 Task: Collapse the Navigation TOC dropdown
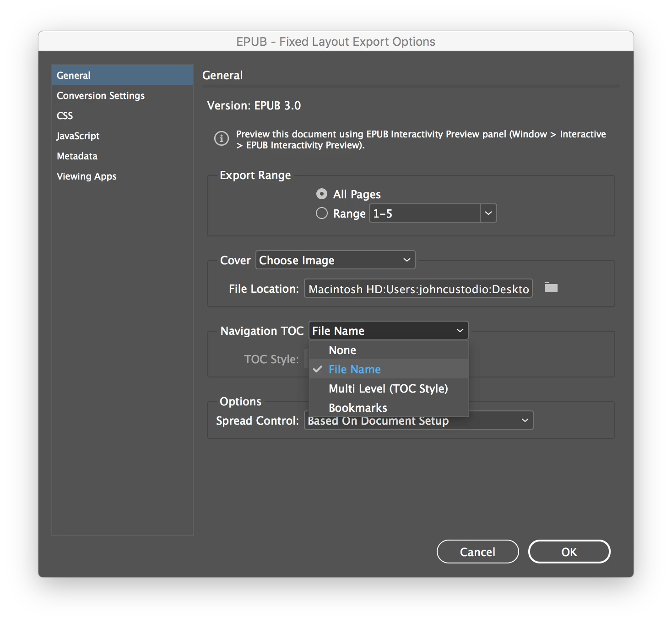tap(388, 331)
